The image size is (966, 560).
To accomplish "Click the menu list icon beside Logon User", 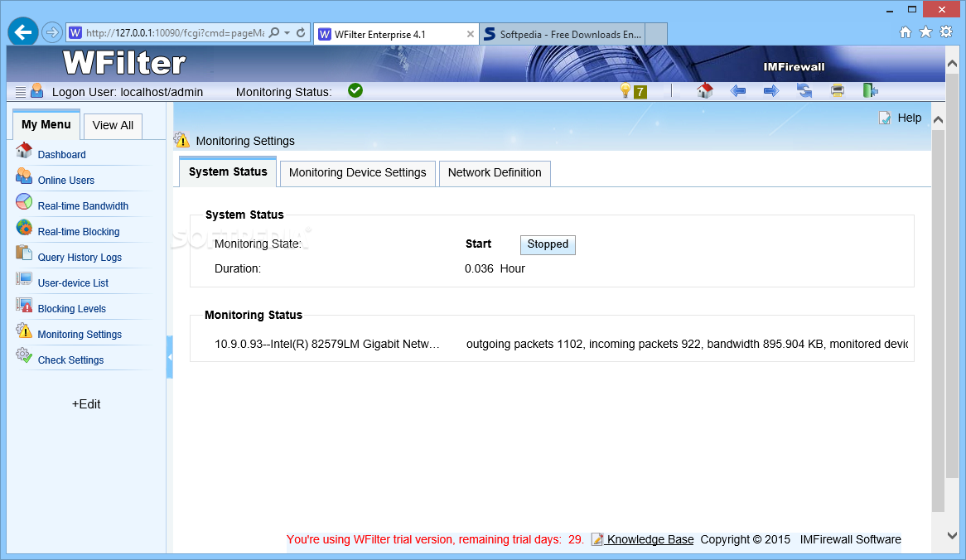I will [21, 92].
